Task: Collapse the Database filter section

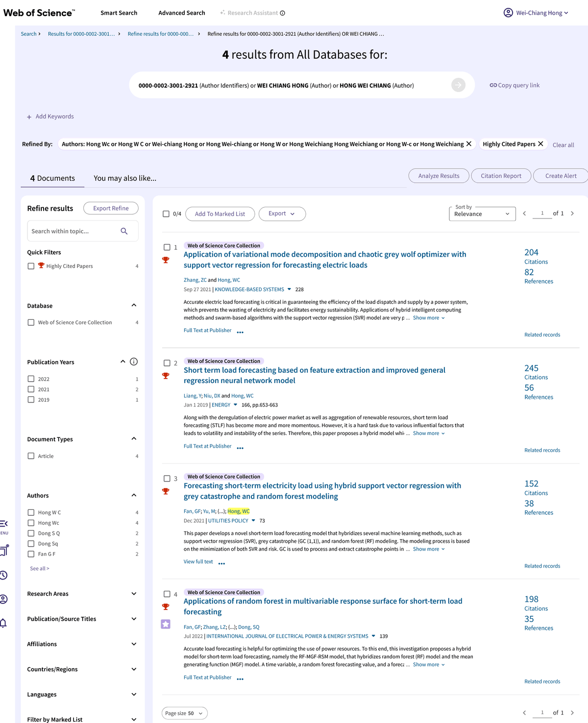Action: point(134,305)
